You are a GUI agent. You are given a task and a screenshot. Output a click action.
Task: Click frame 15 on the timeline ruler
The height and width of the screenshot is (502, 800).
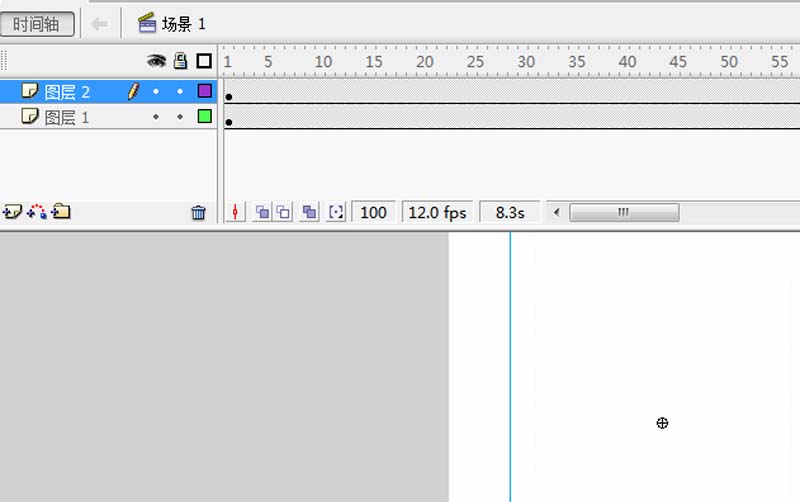tap(373, 62)
